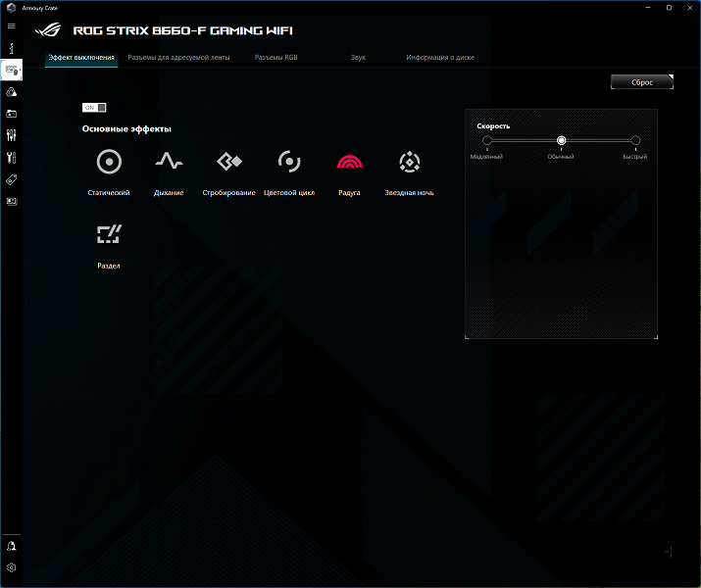
Task: Open the settings gear icon
Action: click(11, 567)
